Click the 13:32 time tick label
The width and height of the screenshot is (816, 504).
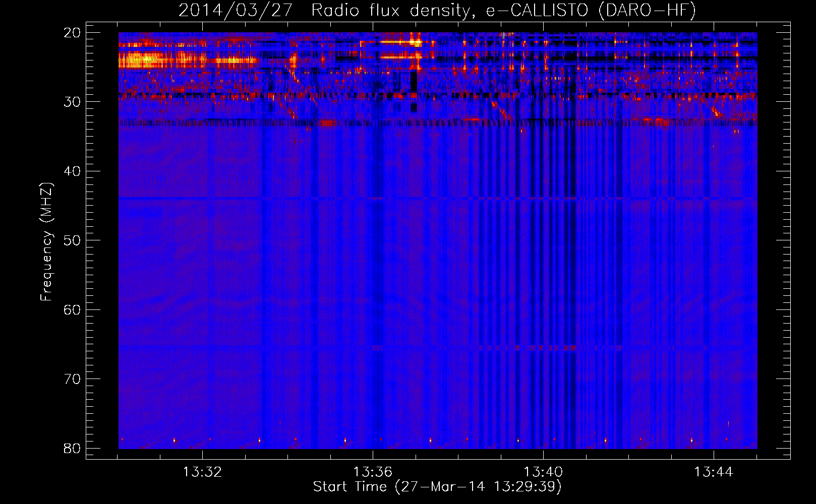[202, 472]
